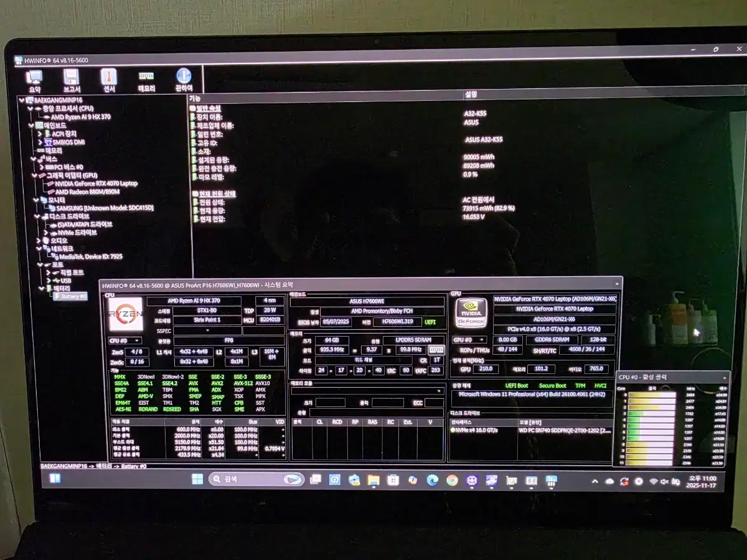Screen dimensions: 747x560
Task: Open Microsoft Edge from the taskbar
Action: (432, 480)
